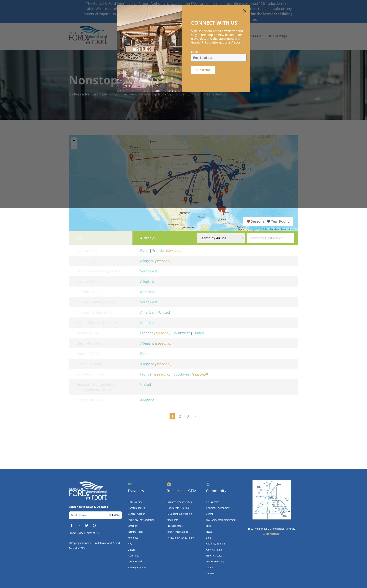Click the next page arrow
The height and width of the screenshot is (588, 367).
click(195, 416)
